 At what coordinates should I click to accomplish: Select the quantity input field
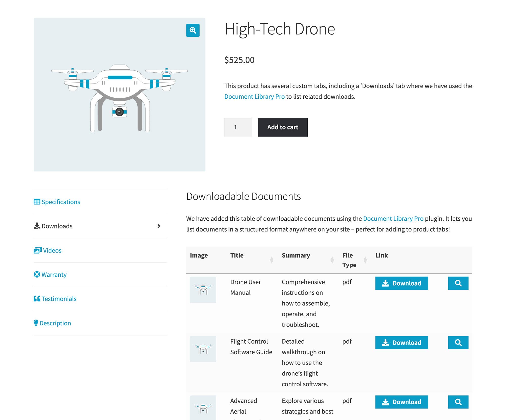pos(238,127)
